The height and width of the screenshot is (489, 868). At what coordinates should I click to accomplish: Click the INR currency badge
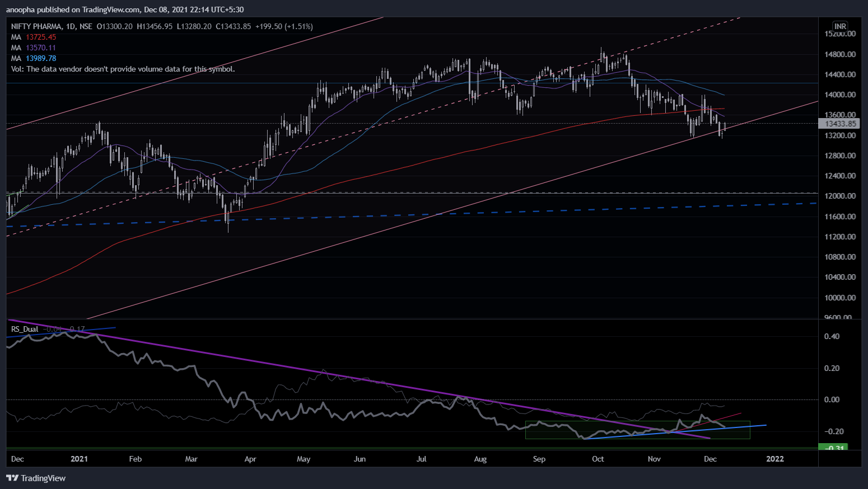click(840, 26)
